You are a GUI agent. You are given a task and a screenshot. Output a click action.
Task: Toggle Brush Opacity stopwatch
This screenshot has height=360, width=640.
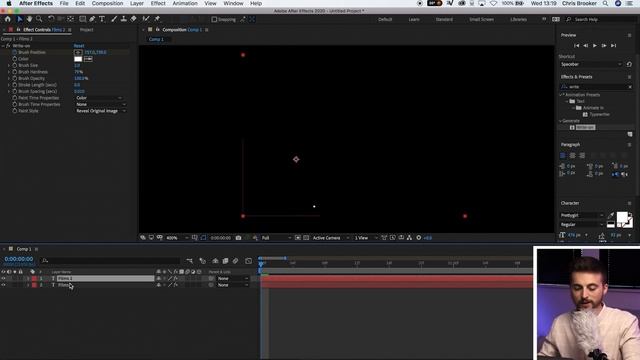click(15, 78)
